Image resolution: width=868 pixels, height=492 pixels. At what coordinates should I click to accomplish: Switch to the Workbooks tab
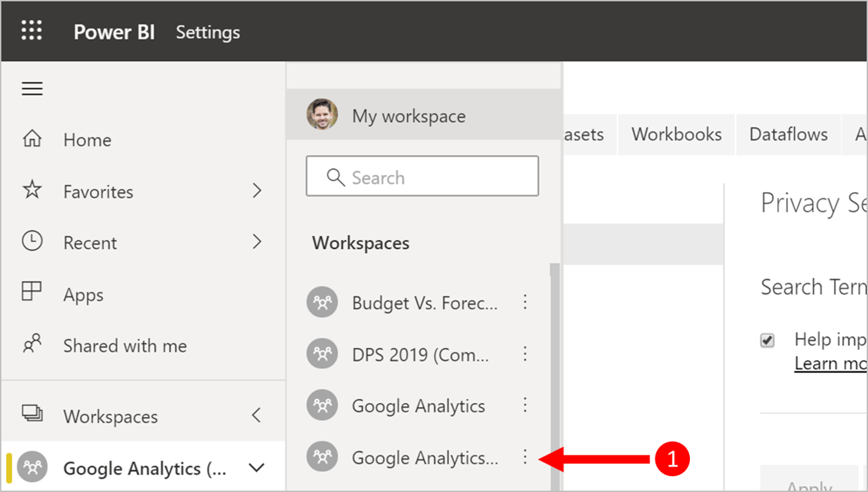[677, 134]
